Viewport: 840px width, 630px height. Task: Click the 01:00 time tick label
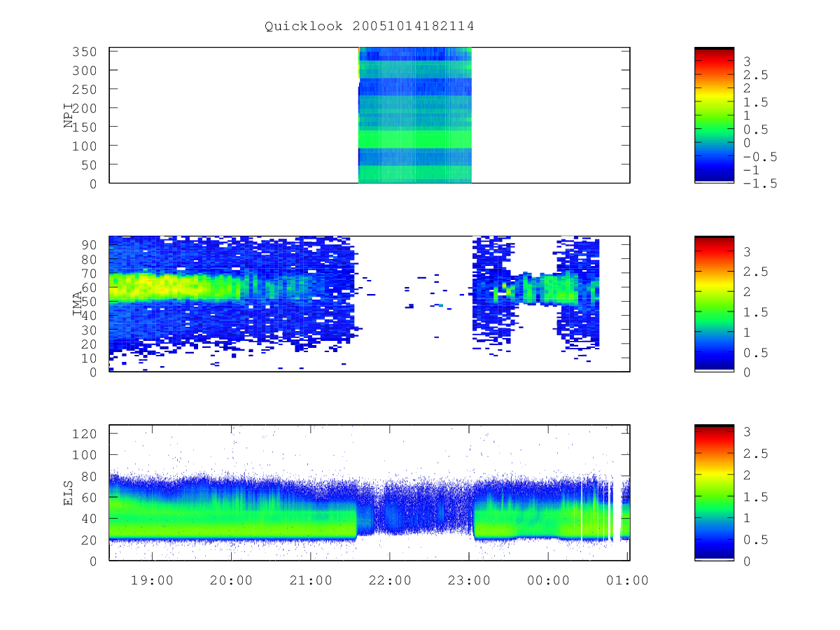[626, 580]
